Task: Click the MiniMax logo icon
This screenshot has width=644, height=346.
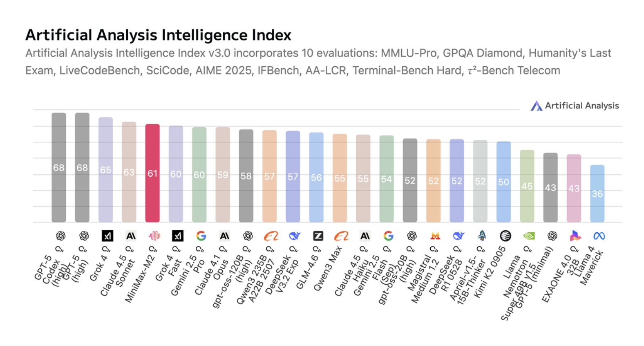Action: 154,236
